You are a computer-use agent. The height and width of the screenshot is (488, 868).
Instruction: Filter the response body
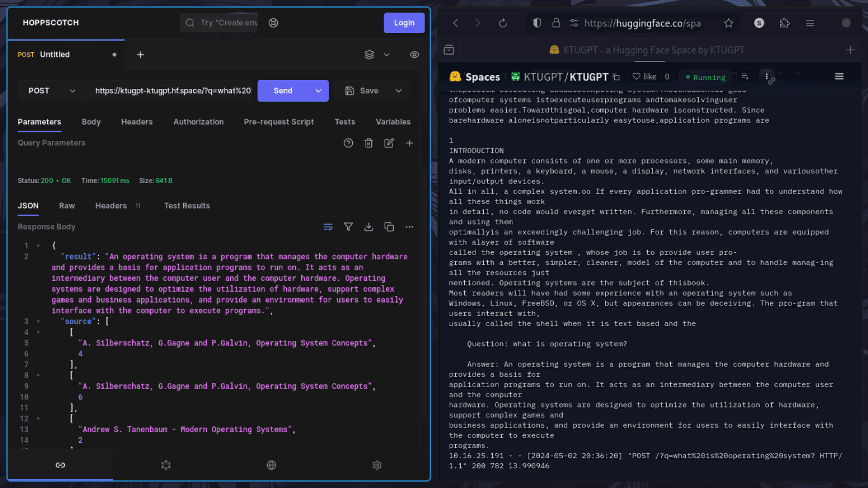348,227
